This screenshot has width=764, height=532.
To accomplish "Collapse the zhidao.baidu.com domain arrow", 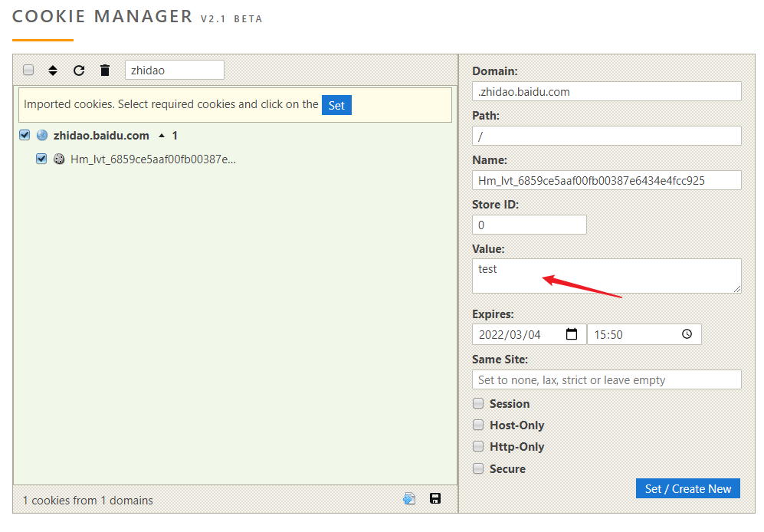I will [x=161, y=136].
